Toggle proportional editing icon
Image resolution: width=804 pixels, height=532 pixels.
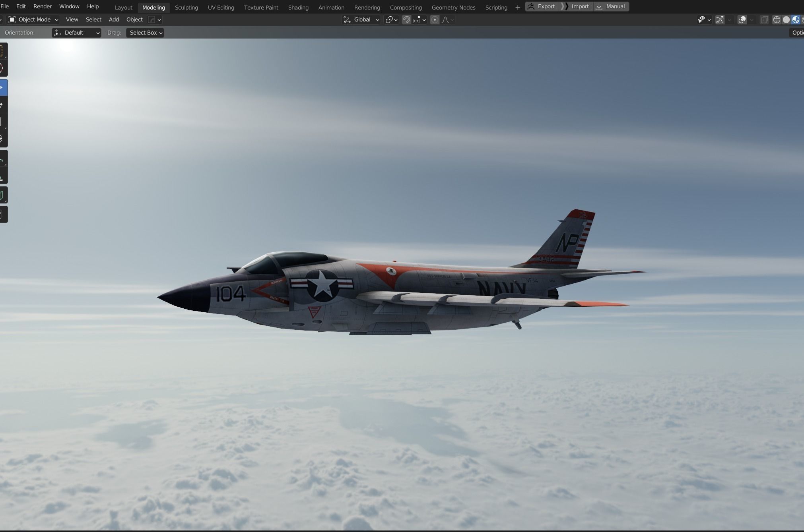click(435, 20)
